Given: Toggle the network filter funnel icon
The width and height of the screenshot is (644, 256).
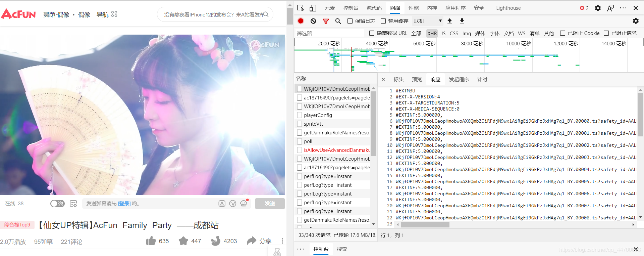Looking at the screenshot, I should [x=326, y=21].
